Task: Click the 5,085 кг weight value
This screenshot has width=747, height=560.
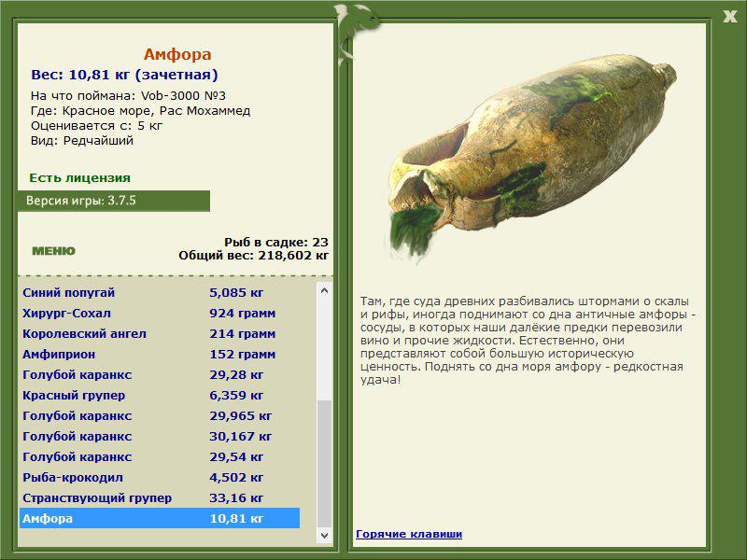Action: (236, 292)
